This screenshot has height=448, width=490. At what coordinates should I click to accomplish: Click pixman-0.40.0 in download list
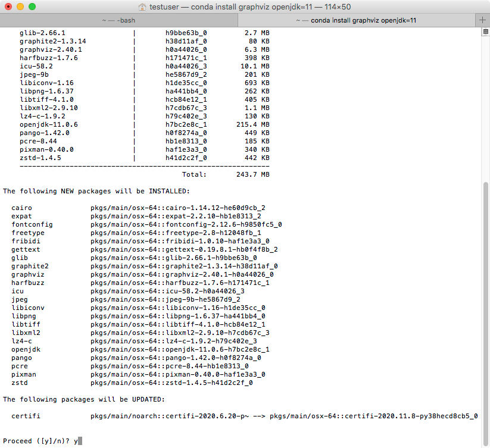click(46, 149)
